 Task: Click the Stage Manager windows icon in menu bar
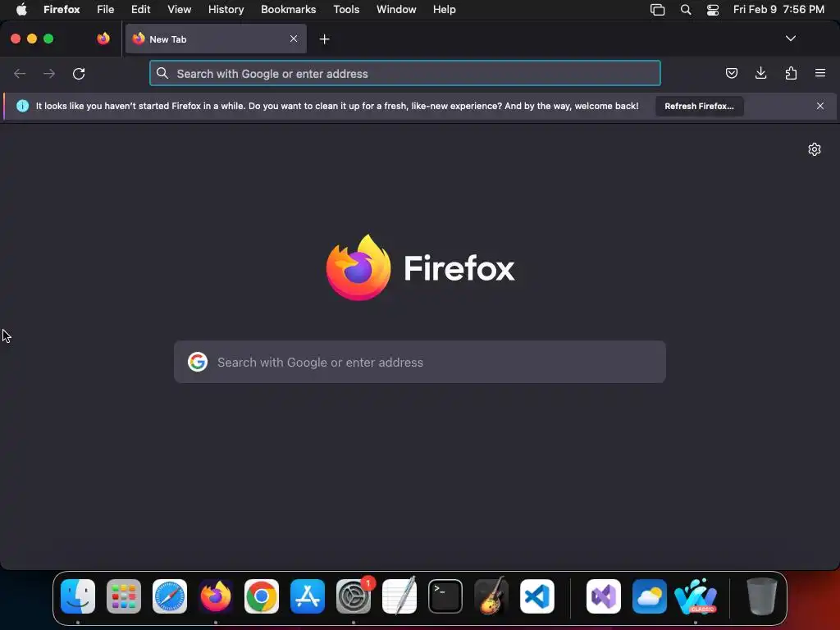click(x=657, y=10)
